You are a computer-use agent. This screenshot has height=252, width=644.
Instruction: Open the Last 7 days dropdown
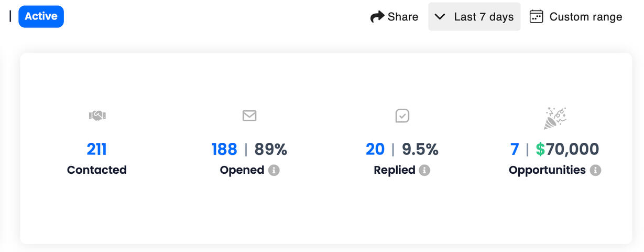tap(474, 17)
